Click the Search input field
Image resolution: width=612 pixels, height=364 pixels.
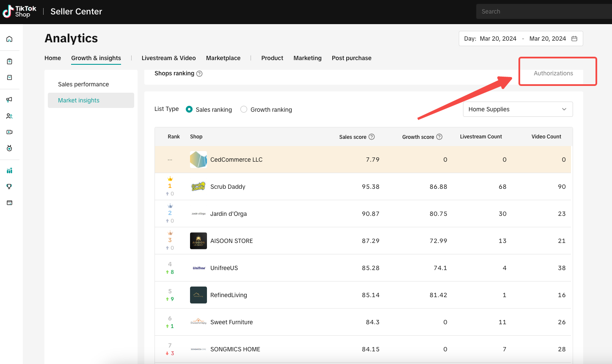544,11
